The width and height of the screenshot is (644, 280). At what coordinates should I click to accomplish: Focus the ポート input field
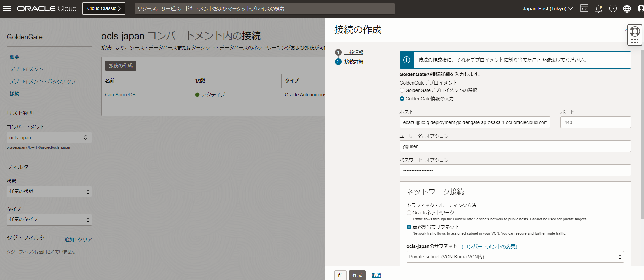pos(596,122)
